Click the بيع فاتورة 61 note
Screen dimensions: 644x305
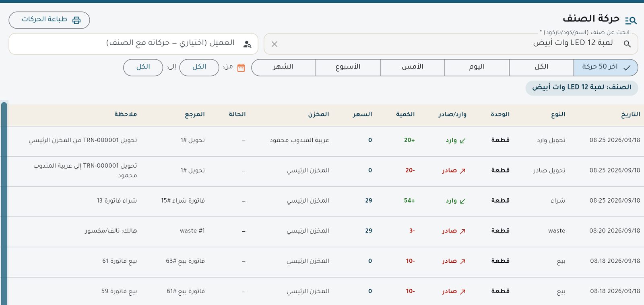(x=120, y=261)
